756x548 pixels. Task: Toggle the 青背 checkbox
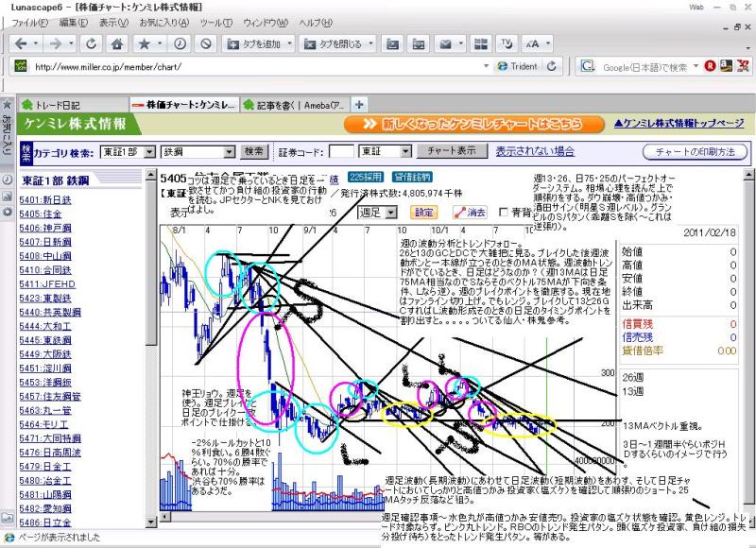coord(504,212)
